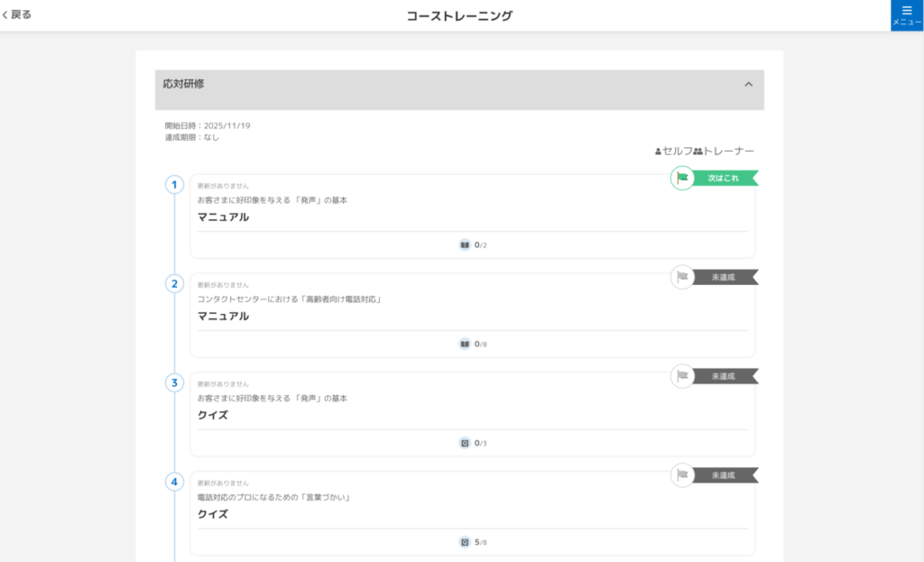
Task: Click step number 4 timeline circle
Action: pos(174,482)
